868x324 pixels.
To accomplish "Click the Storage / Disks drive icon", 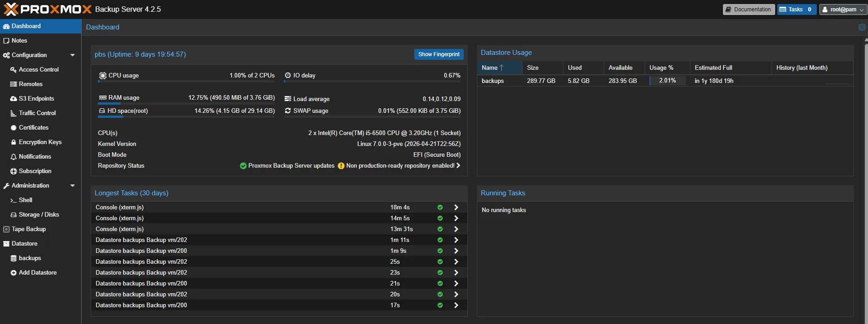I will tap(14, 215).
